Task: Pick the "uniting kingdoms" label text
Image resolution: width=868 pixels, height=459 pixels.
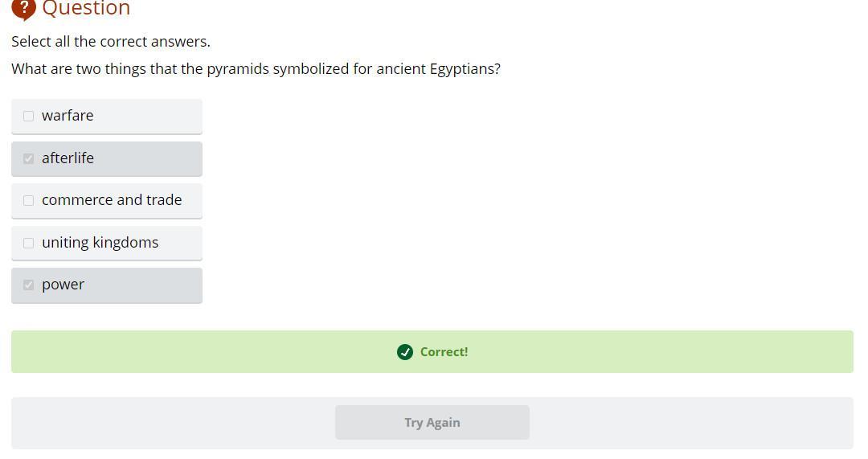Action: (x=100, y=243)
